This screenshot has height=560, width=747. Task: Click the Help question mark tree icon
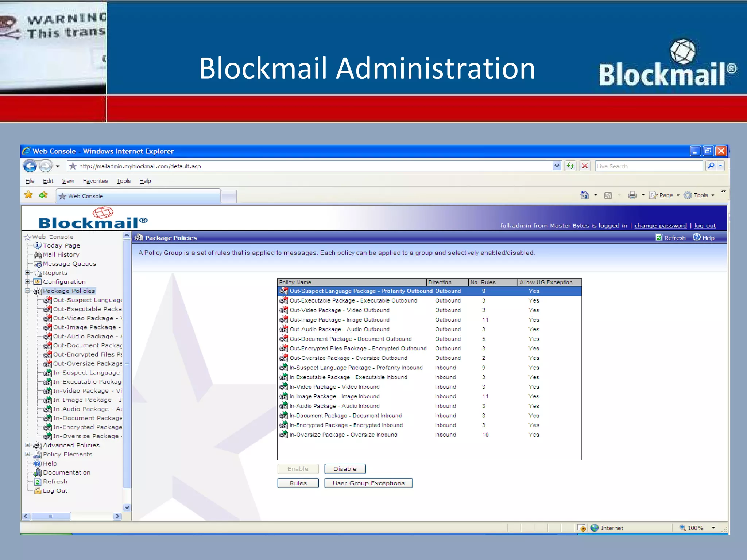click(38, 463)
